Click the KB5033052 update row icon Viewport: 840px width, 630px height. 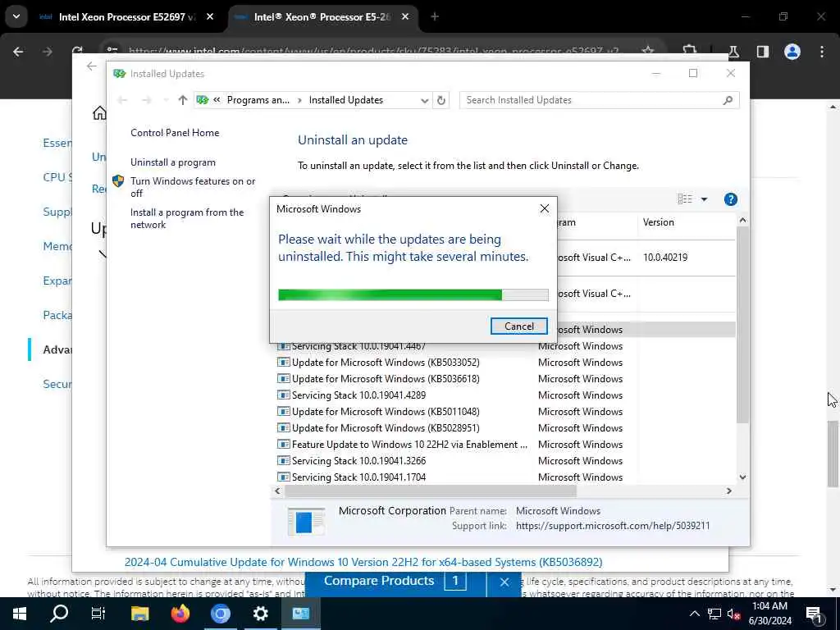click(x=283, y=363)
